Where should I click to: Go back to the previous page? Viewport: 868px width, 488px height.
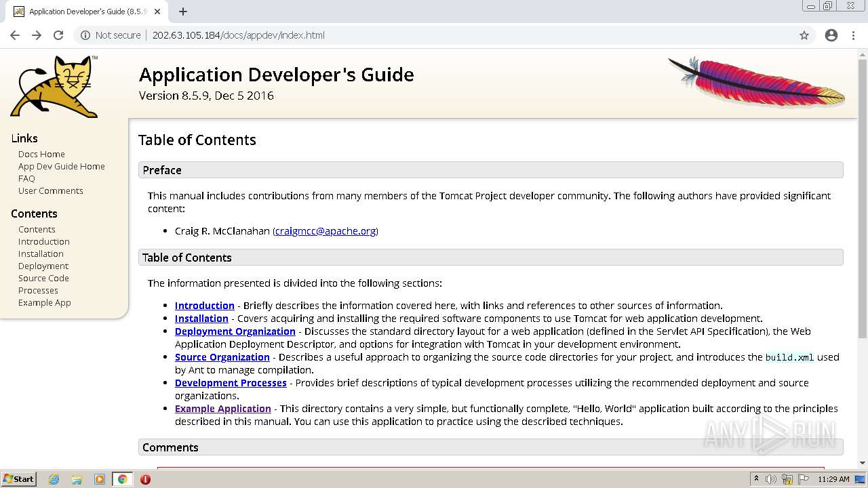[15, 35]
